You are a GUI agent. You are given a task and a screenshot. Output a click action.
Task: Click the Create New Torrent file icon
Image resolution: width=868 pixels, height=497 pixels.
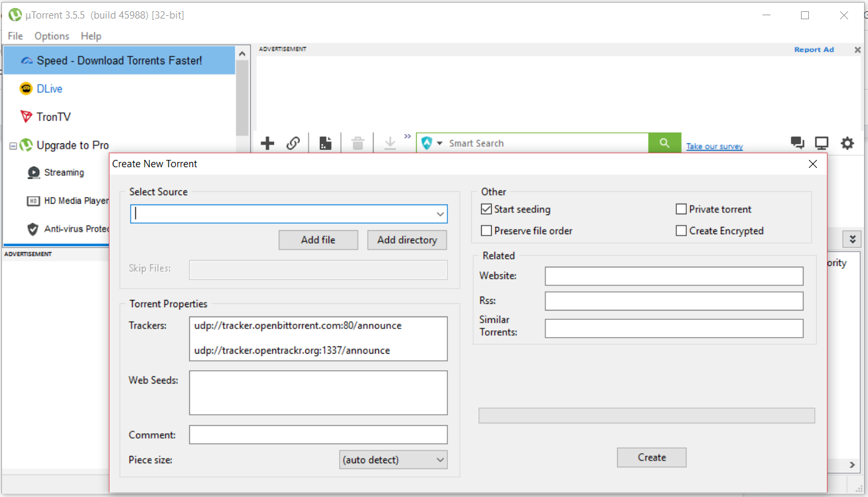point(325,143)
